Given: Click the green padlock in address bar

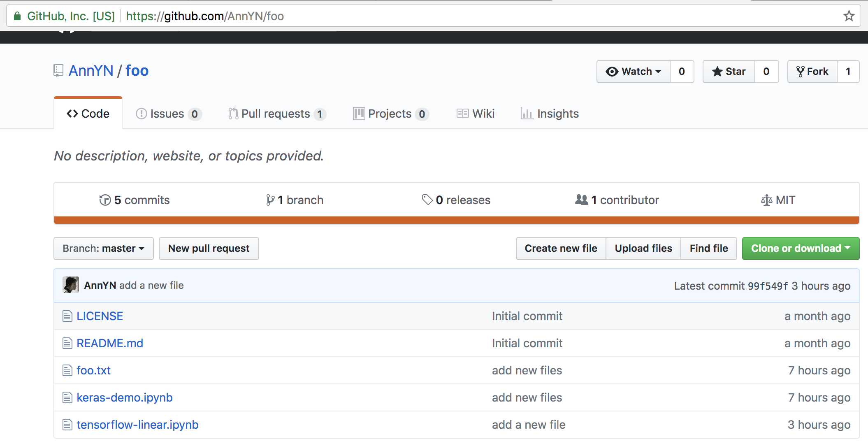Looking at the screenshot, I should pyautogui.click(x=17, y=16).
